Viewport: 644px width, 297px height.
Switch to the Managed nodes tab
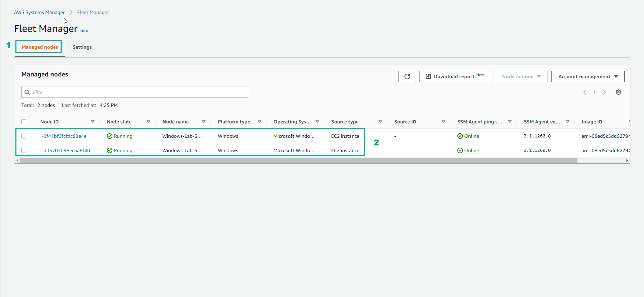pyautogui.click(x=40, y=47)
